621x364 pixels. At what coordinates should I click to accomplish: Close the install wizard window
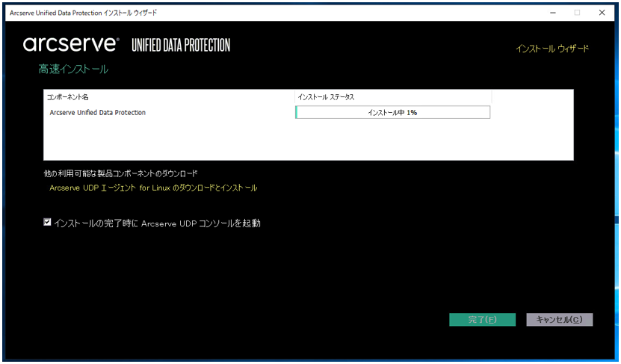tap(602, 13)
